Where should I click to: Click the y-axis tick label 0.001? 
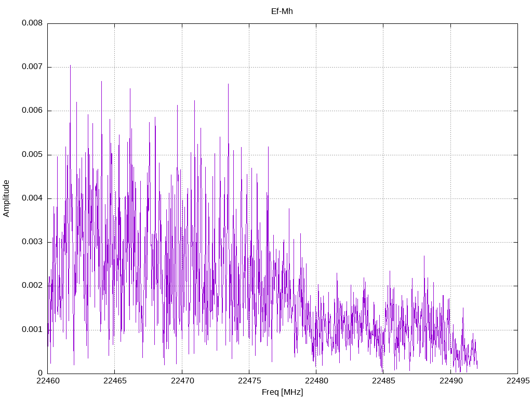(32, 330)
